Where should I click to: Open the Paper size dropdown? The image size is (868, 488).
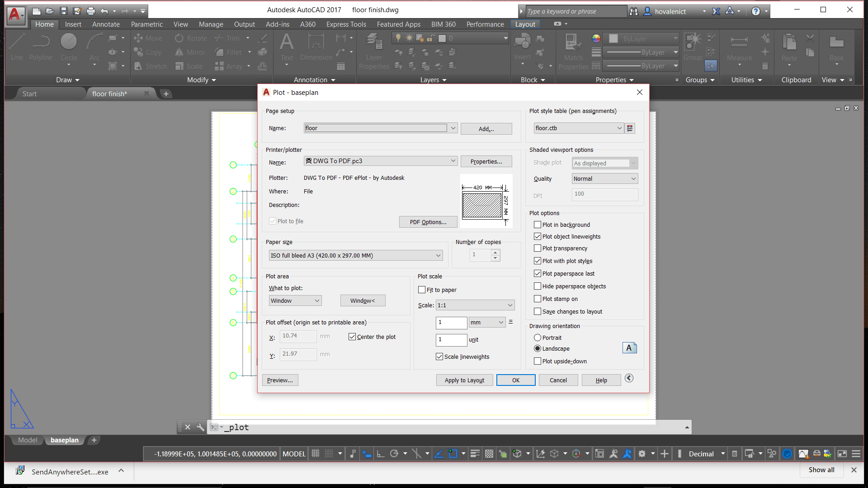point(438,255)
